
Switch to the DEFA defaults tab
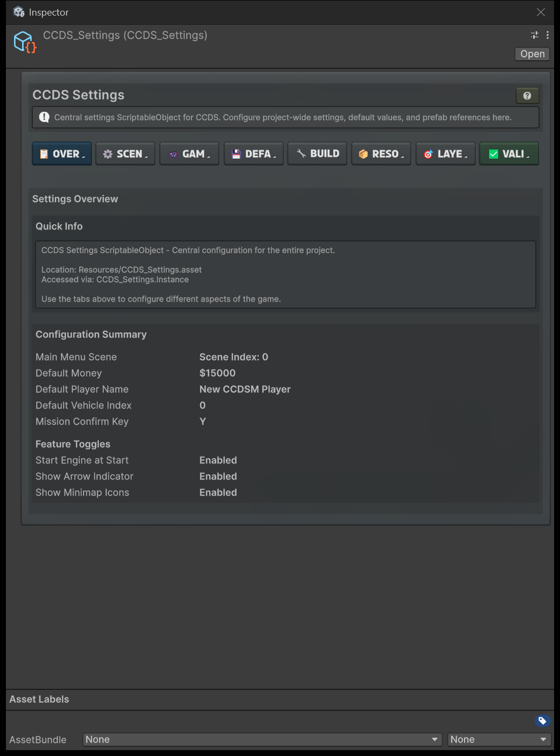click(254, 154)
